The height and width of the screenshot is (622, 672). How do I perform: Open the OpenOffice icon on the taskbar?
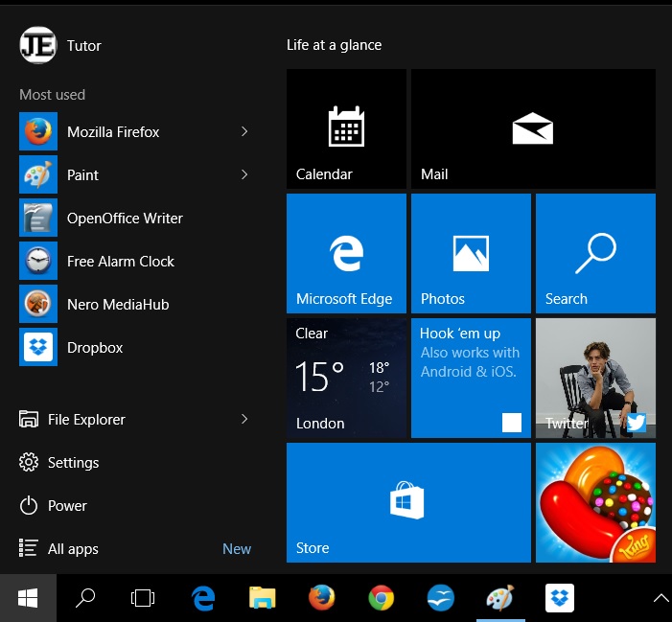(441, 598)
